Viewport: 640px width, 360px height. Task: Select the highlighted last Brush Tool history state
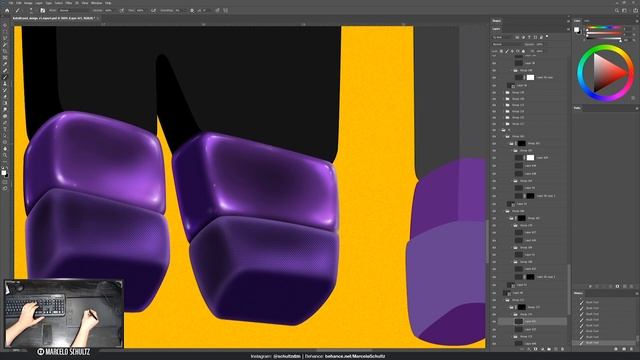click(605, 343)
